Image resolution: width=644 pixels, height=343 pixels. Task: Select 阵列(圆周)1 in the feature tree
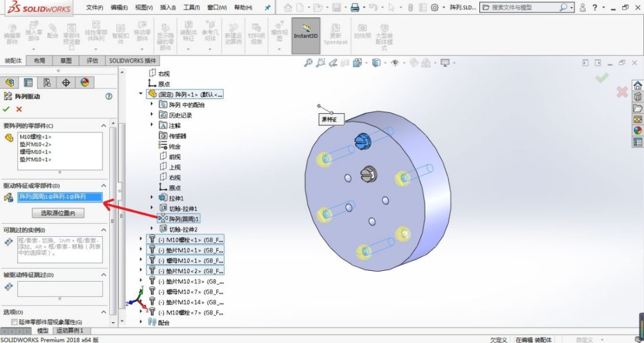(184, 219)
